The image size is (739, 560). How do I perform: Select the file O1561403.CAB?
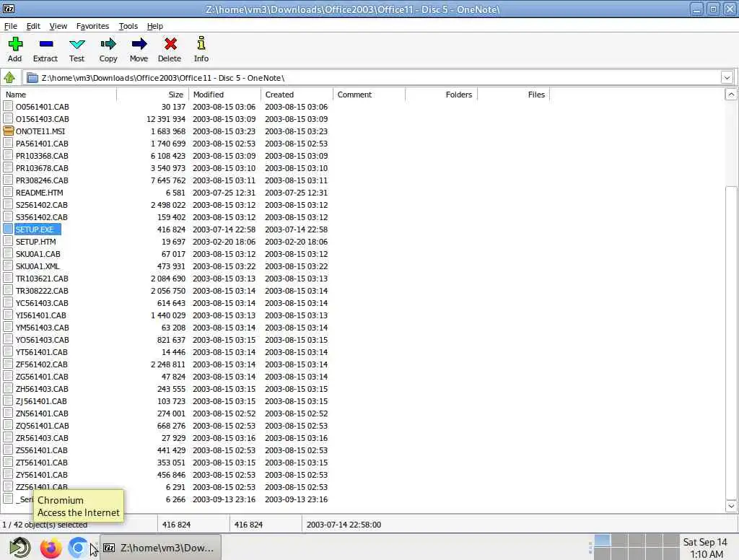(43, 119)
